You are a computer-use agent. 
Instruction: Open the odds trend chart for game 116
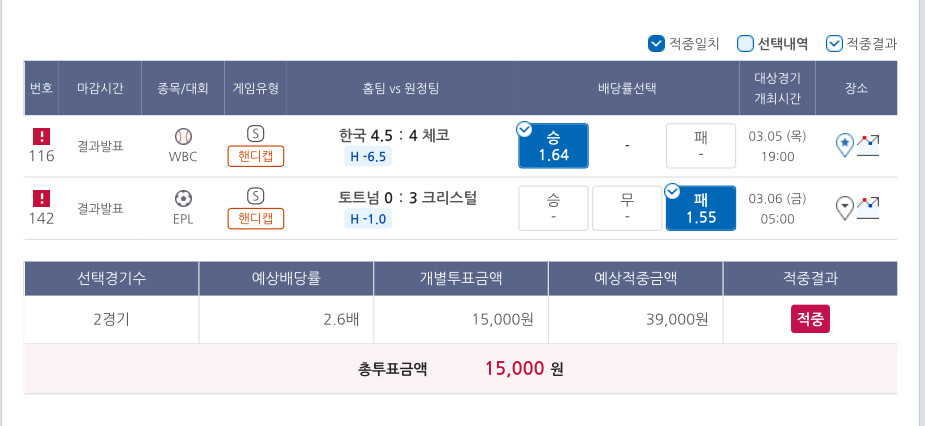click(868, 146)
